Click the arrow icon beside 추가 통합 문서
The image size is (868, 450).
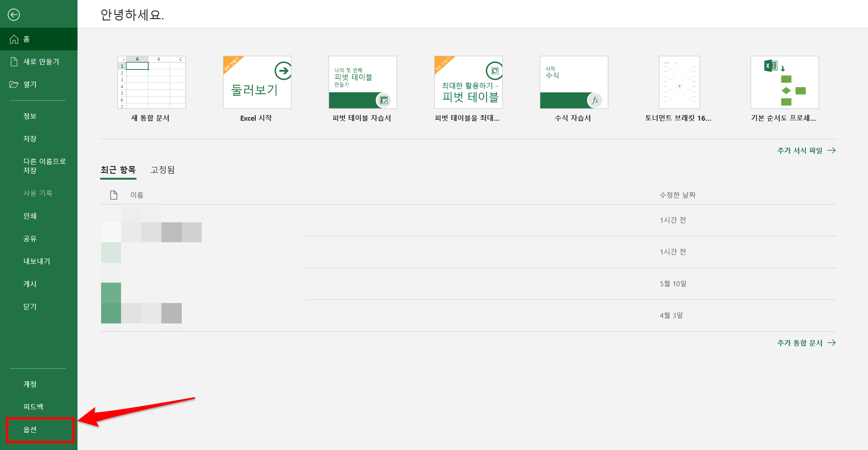point(831,343)
